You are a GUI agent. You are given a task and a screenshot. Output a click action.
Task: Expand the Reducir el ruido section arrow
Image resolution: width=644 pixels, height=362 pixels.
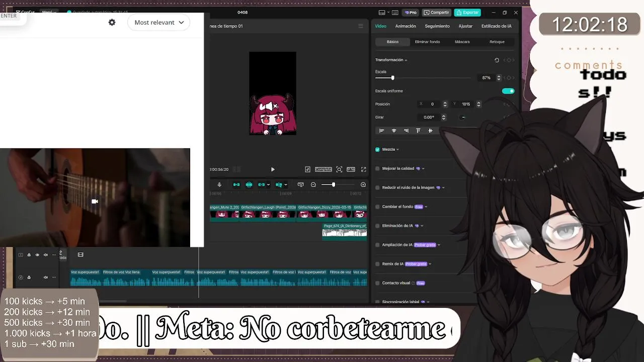[443, 188]
